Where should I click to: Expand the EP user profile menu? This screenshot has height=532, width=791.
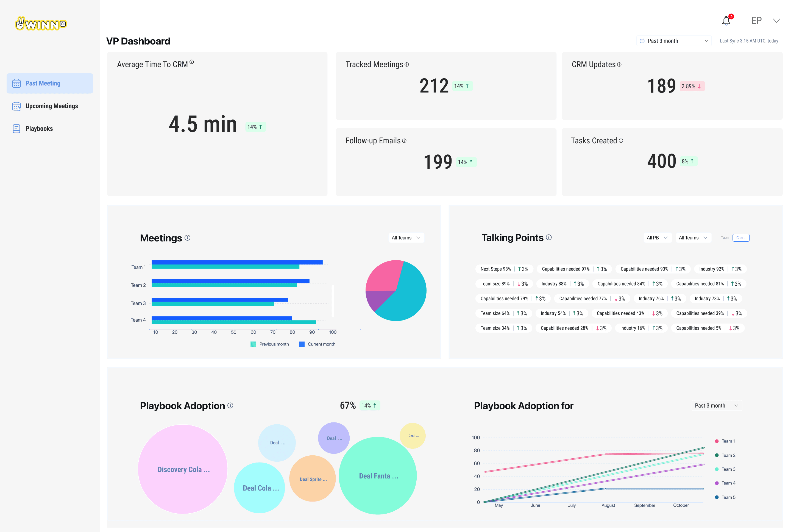(776, 21)
